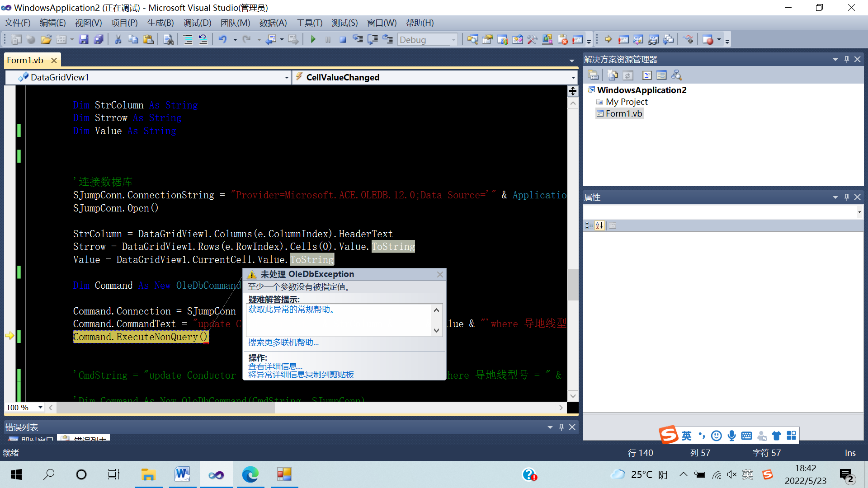Screen dimensions: 868x488
Task: Click the Refresh icon in Solution Explorer
Action: tap(628, 75)
